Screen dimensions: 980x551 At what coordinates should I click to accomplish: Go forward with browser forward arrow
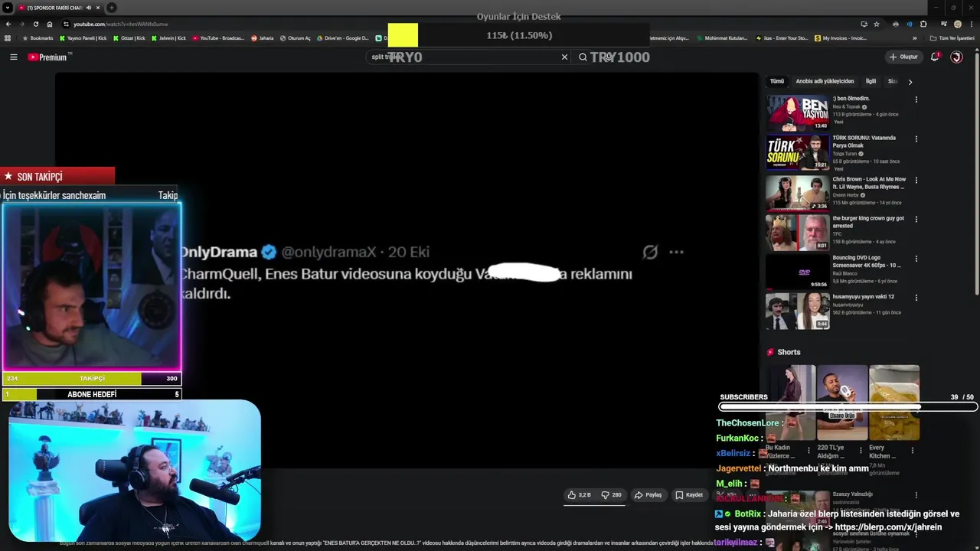coord(22,24)
